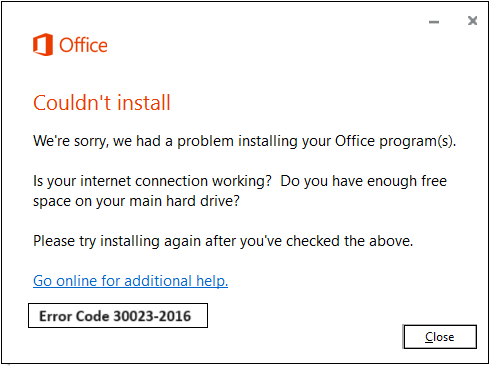Click the We're sorry problem installing sentence
Viewport: 490px width, 366px height.
pos(244,141)
